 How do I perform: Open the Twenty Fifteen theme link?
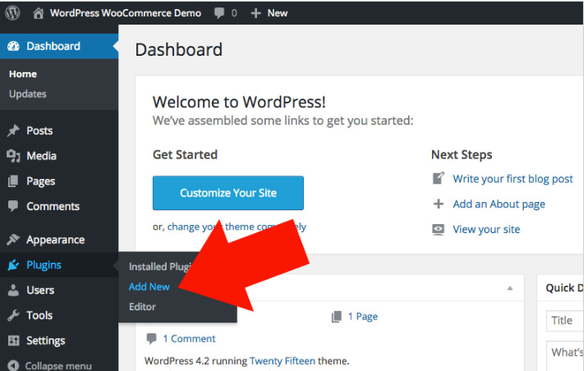(283, 361)
